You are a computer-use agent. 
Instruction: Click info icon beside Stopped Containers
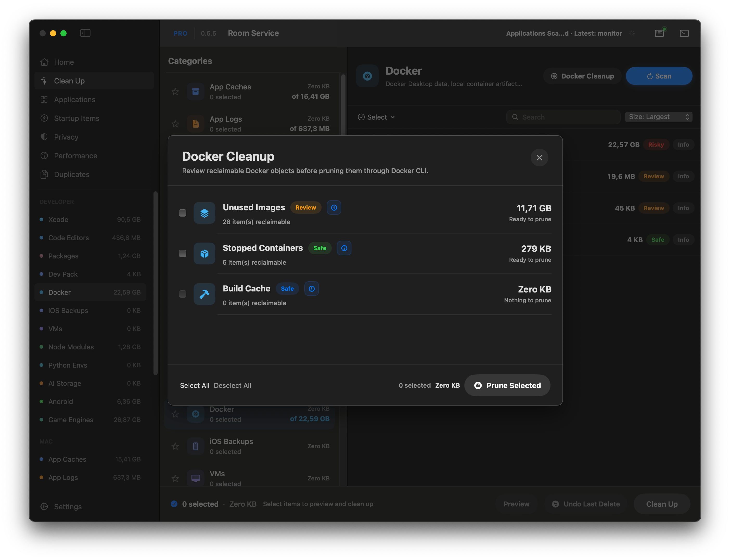344,248
